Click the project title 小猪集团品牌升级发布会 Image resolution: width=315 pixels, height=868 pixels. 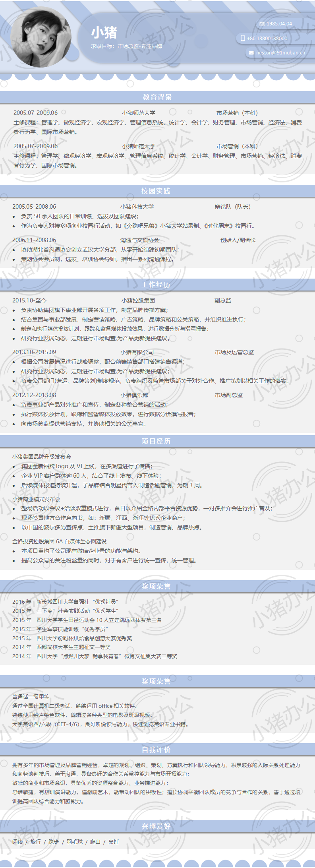(42, 457)
